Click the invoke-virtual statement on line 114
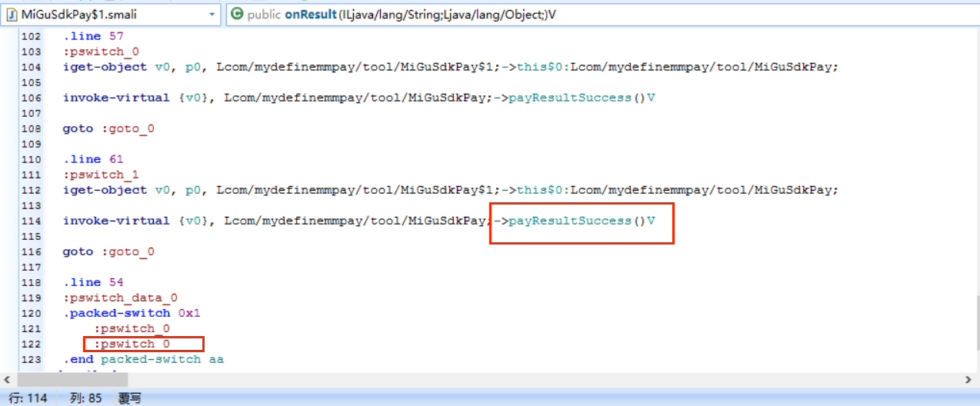 point(359,221)
